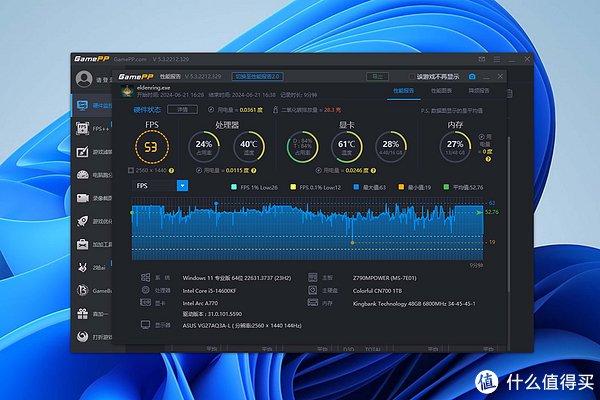Click the 详情 button next to 硬件状态

(183, 109)
